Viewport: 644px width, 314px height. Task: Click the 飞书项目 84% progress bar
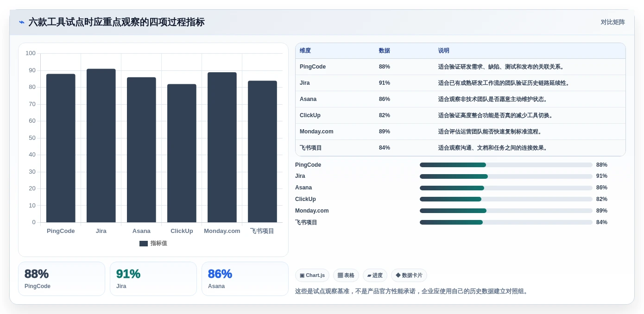coord(506,222)
